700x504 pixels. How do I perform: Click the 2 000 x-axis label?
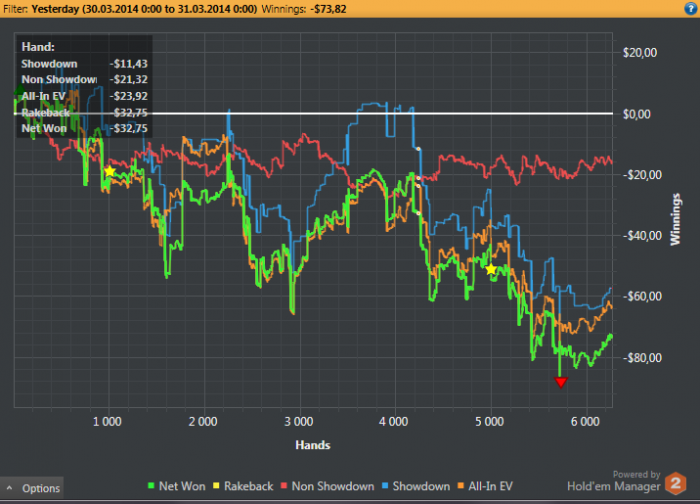203,421
